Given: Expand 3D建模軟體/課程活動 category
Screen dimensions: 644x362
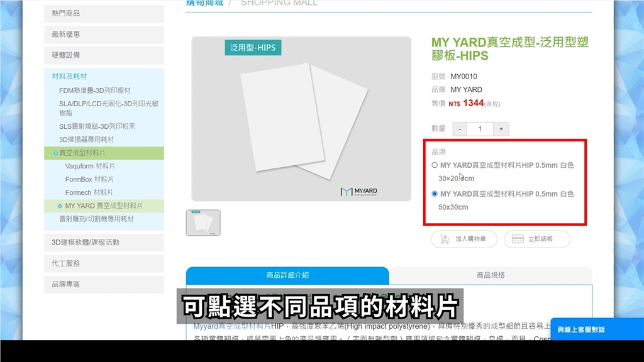Looking at the screenshot, I should click(x=104, y=242).
